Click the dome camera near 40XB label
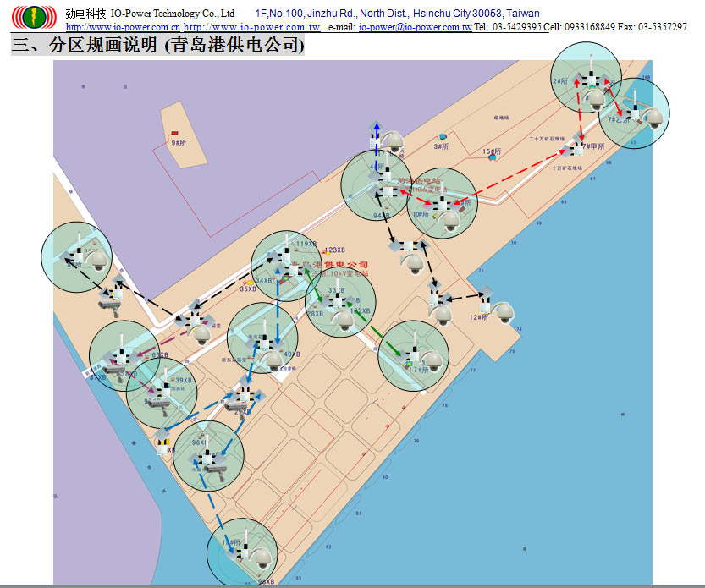The height and width of the screenshot is (588, 705). (x=273, y=360)
